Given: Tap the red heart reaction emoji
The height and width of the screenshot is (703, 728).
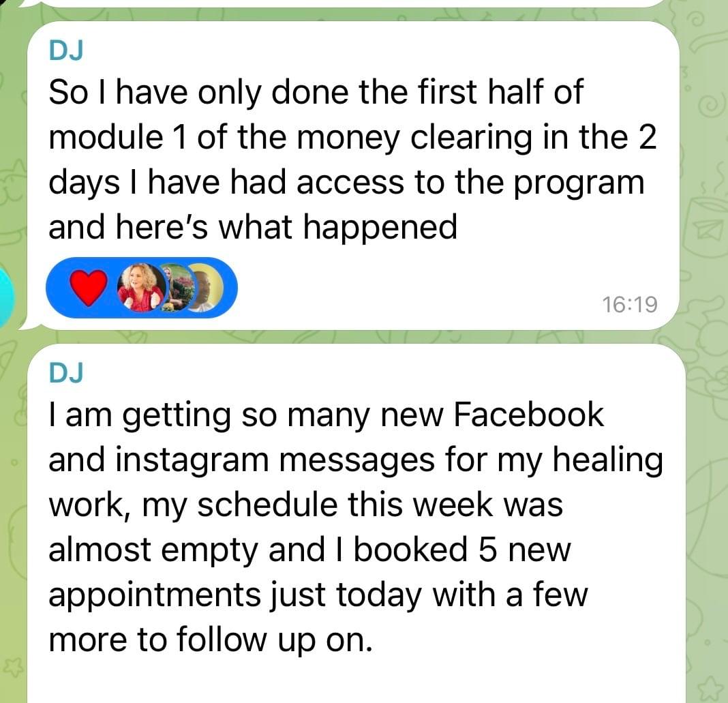Looking at the screenshot, I should pos(89,288).
